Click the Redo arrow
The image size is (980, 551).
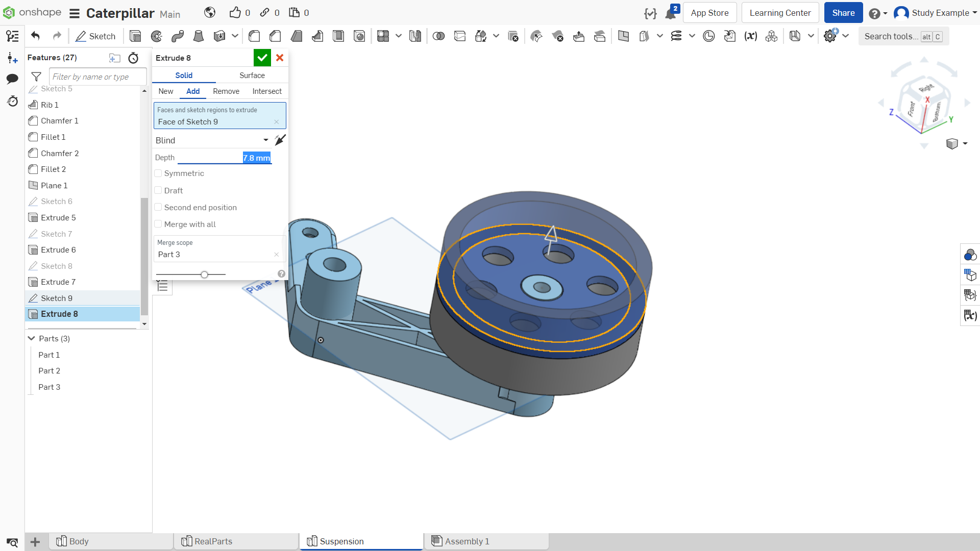57,36
